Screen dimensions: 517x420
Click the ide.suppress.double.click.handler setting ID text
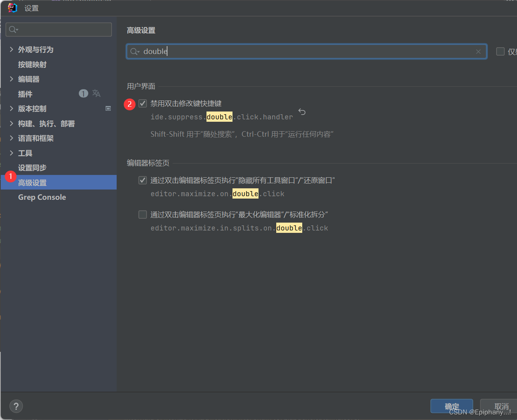click(222, 117)
